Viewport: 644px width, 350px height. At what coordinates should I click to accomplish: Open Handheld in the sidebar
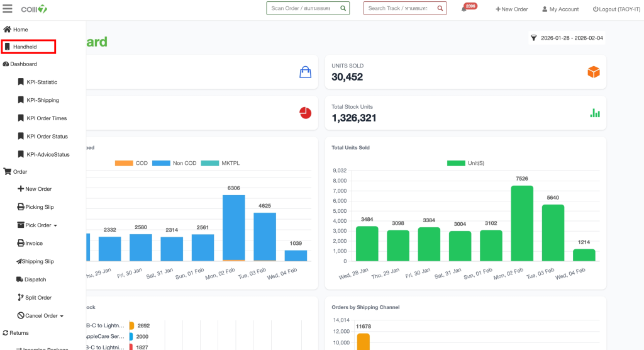25,47
